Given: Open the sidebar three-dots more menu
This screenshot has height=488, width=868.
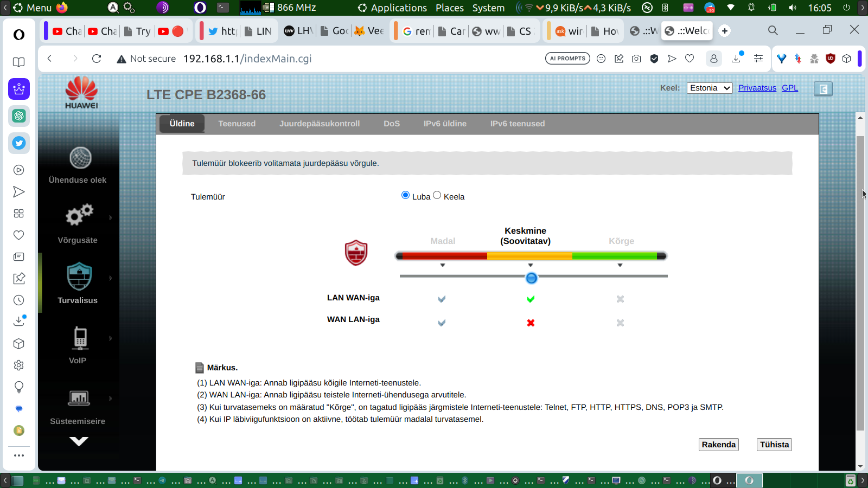Looking at the screenshot, I should point(19,455).
